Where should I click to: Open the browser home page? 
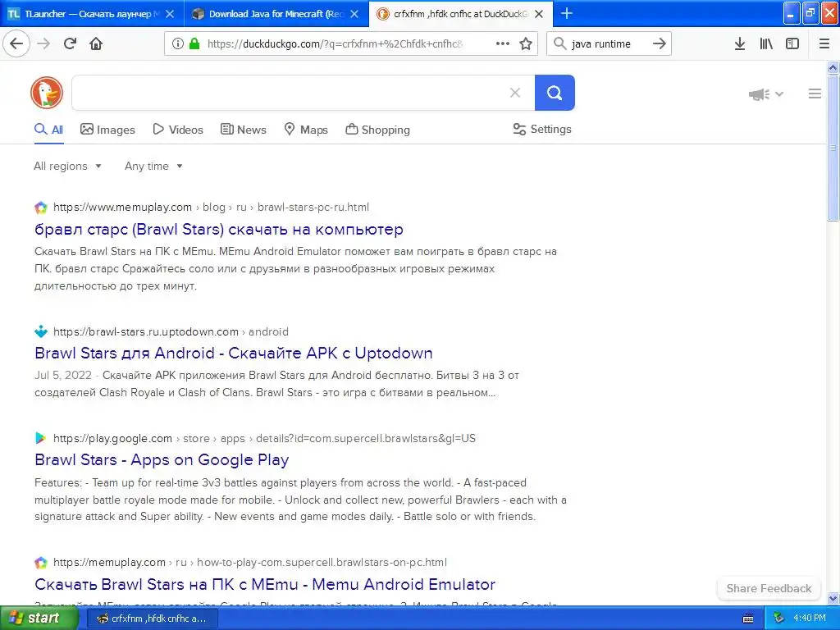96,43
